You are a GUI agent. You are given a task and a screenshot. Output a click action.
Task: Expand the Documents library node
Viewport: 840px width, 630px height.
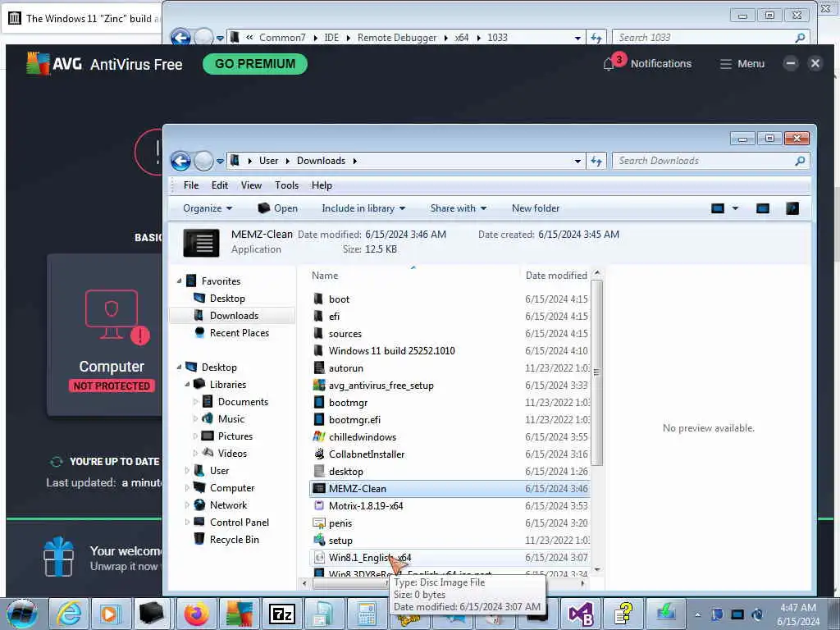(195, 402)
